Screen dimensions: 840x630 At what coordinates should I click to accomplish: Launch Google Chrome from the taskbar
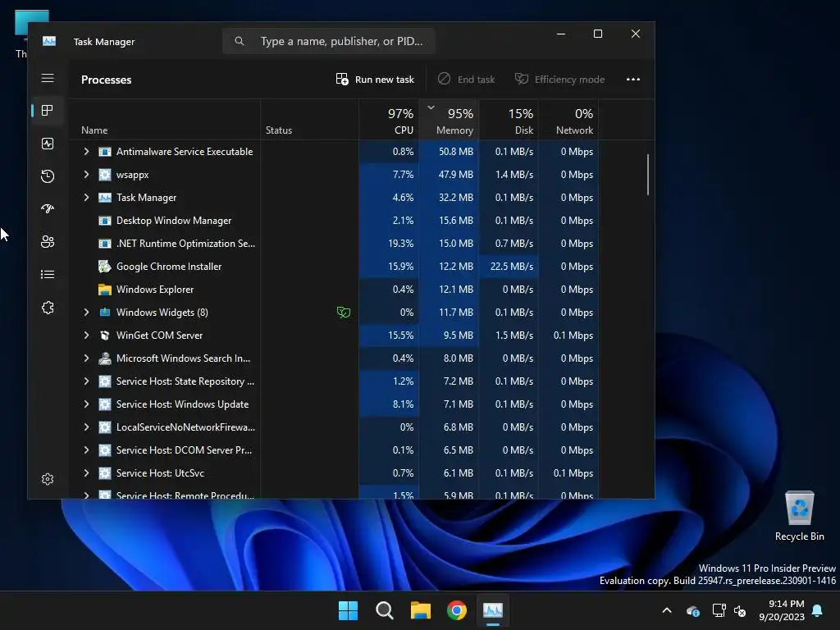456,610
